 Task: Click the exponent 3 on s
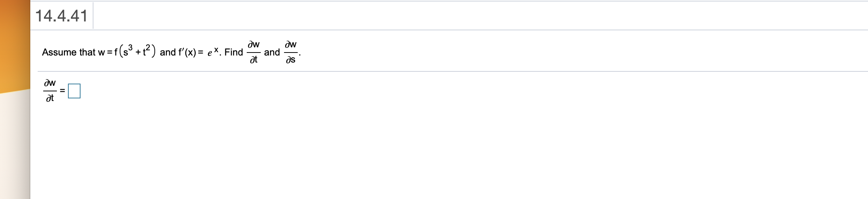click(x=130, y=47)
